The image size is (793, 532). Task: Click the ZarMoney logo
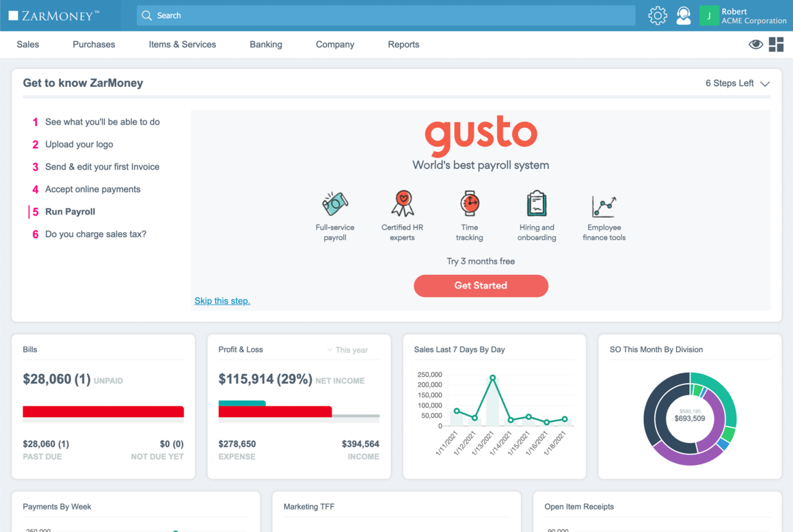point(54,16)
